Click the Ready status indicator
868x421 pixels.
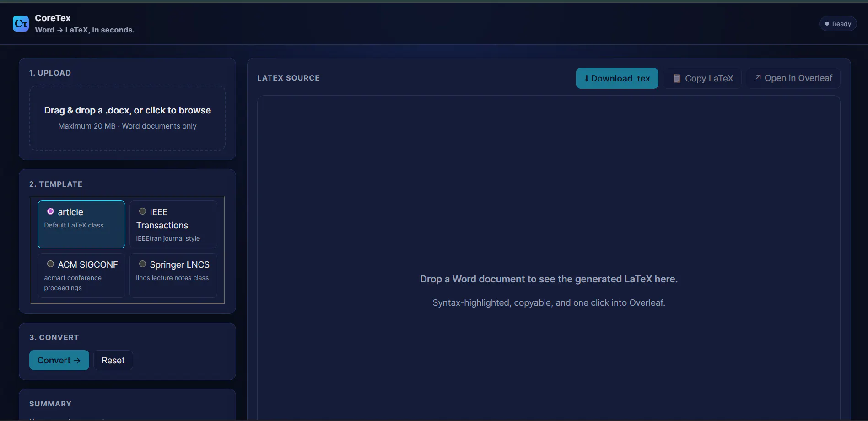(x=838, y=24)
